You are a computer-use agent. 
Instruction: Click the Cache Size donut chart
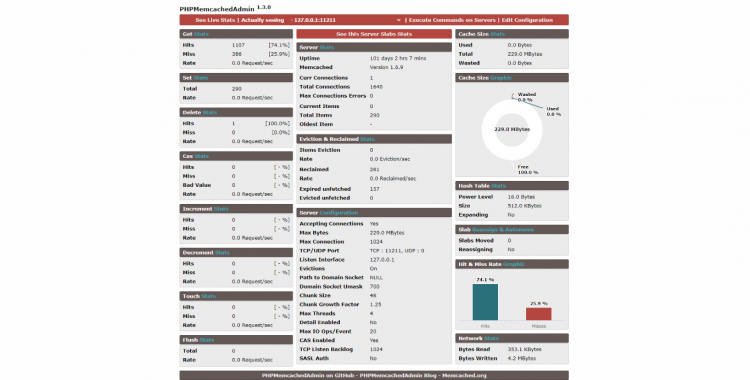click(x=512, y=130)
